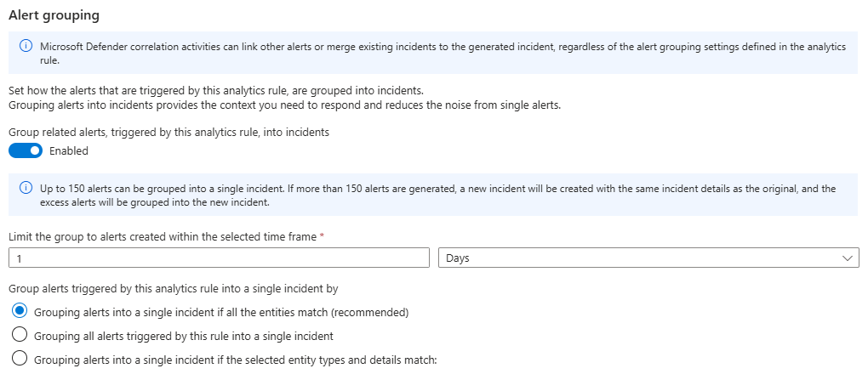Viewport: 868px width, 374px height.
Task: Select grouping by selected entity types and details
Action: [x=20, y=359]
